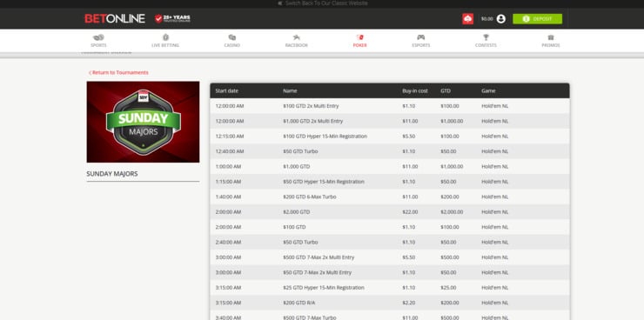This screenshot has width=644, height=320.
Task: Click the $0.00 account balance
Action: [x=486, y=19]
